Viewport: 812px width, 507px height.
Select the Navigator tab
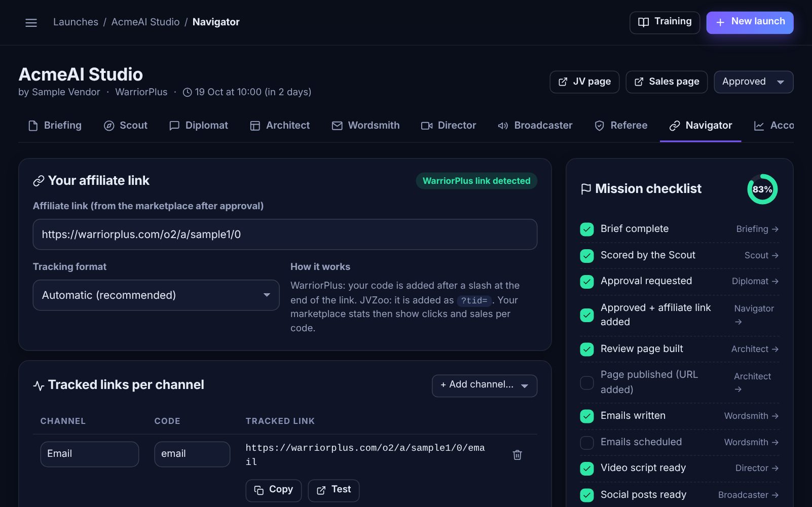point(700,126)
